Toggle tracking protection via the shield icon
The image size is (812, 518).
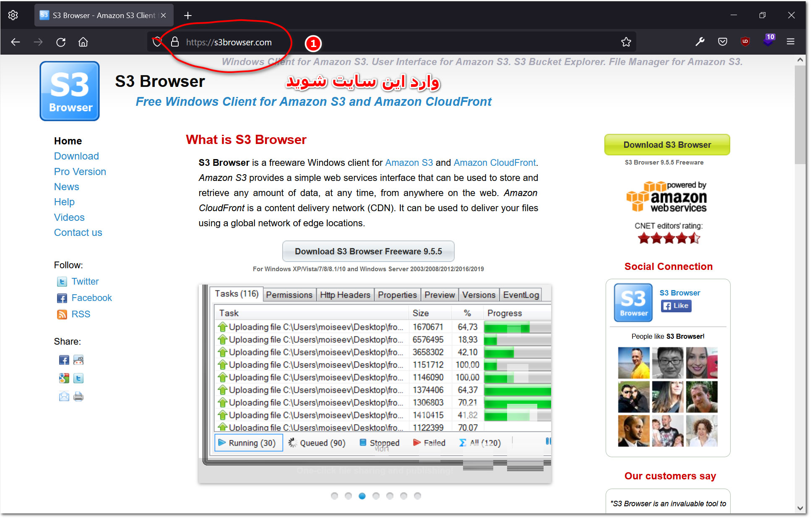(x=157, y=42)
